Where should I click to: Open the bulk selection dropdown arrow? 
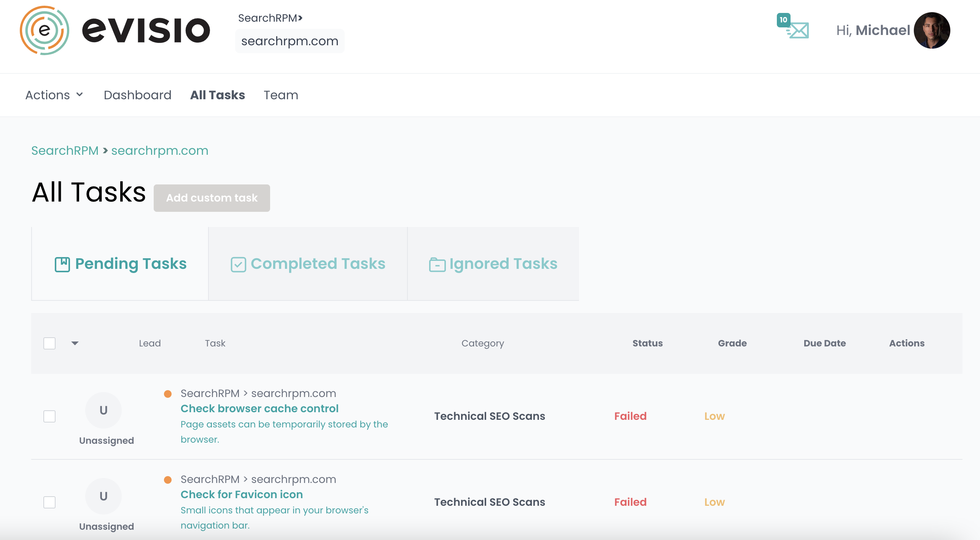pyautogui.click(x=75, y=343)
